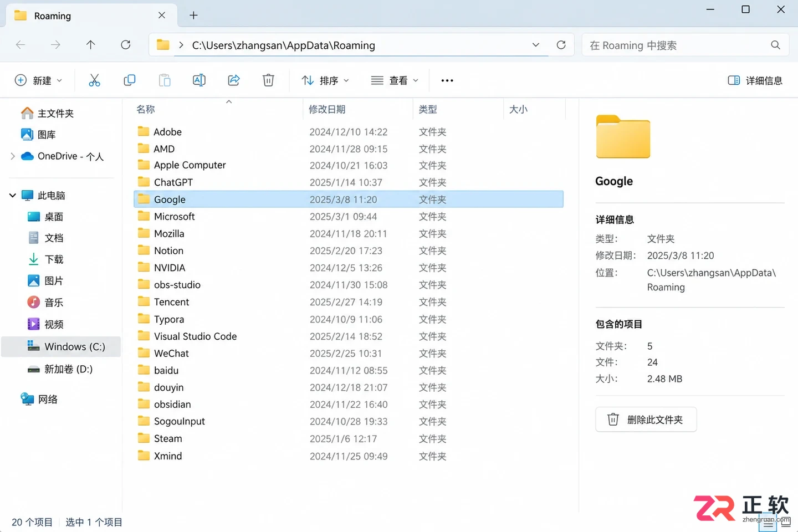Sort by the 类型 column header
The width and height of the screenshot is (798, 532).
pyautogui.click(x=428, y=109)
